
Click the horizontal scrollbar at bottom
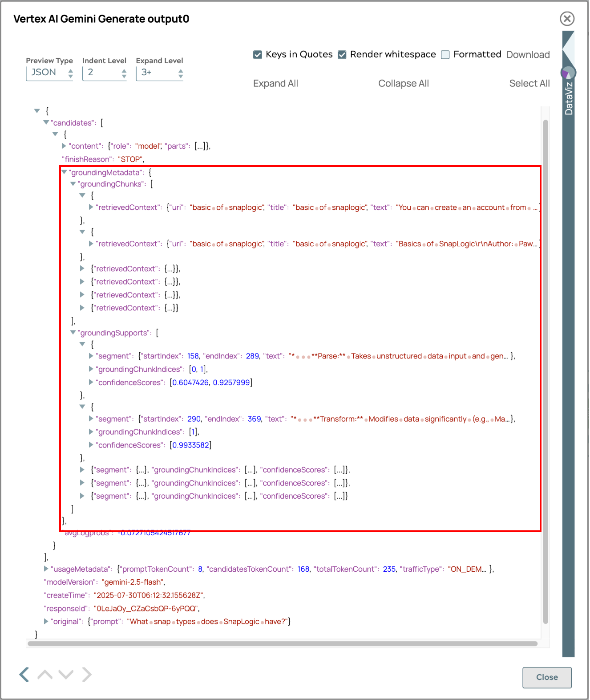pos(283,643)
